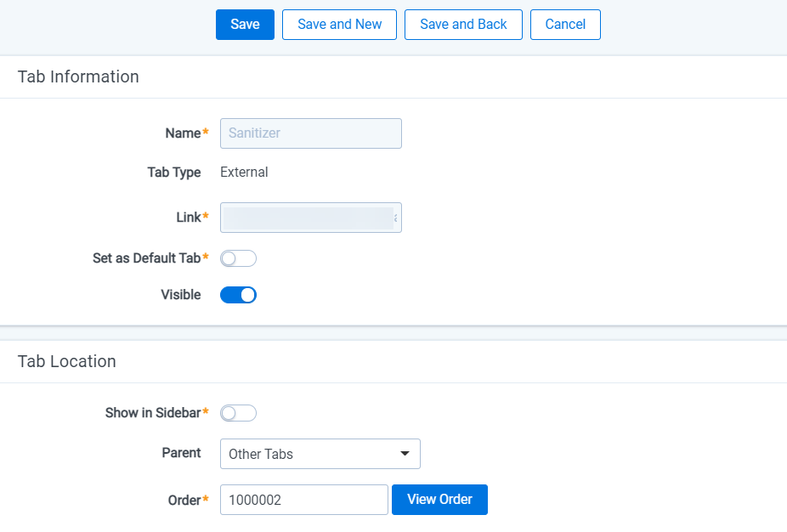Cancel the tab editing form
The height and width of the screenshot is (532, 787).
(565, 25)
